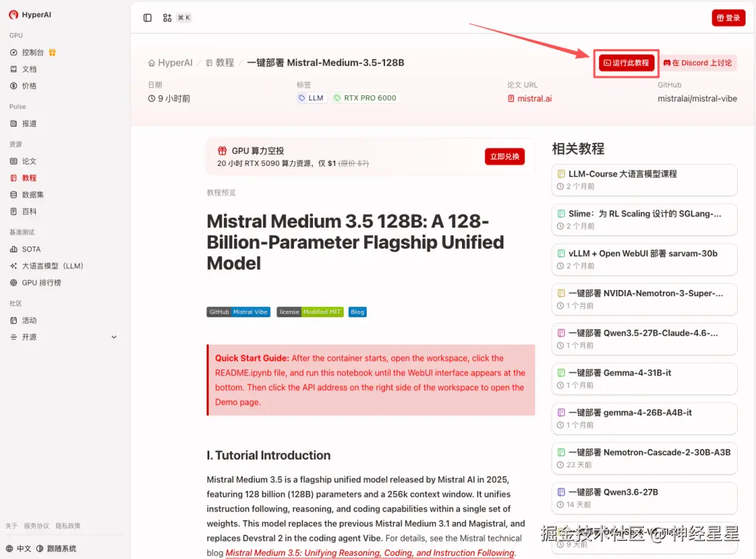The height and width of the screenshot is (559, 756).
Task: Toggle the sidebar panel icon
Action: pos(148,18)
